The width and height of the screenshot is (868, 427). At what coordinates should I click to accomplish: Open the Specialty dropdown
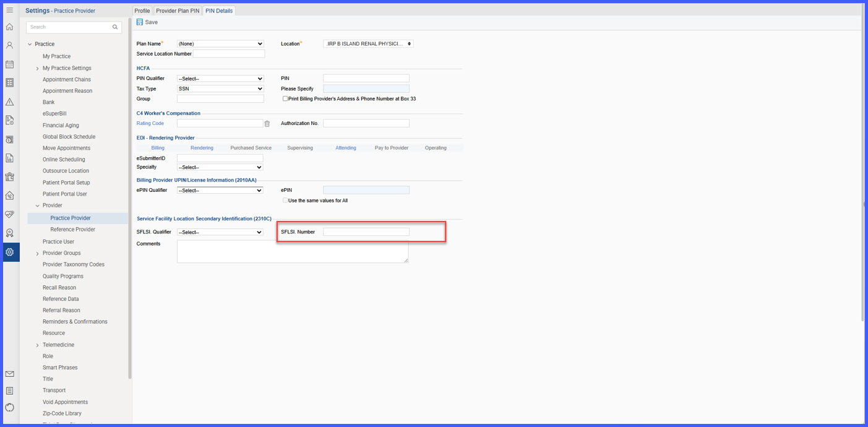pyautogui.click(x=220, y=167)
